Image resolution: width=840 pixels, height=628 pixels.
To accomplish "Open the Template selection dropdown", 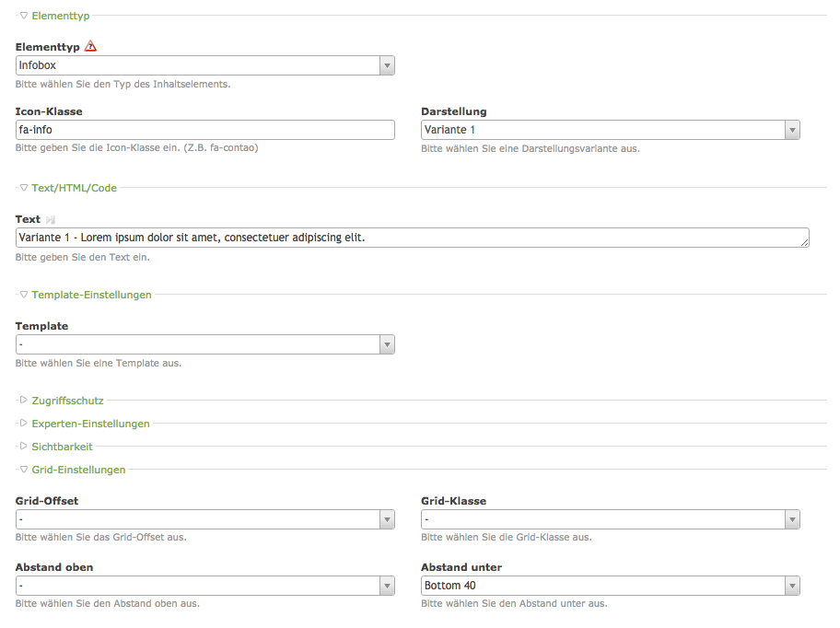I will (x=205, y=344).
